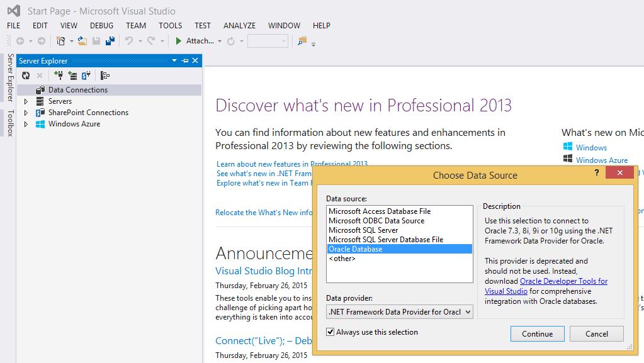Expand the Windows Azure node
This screenshot has width=644, height=363.
point(26,124)
